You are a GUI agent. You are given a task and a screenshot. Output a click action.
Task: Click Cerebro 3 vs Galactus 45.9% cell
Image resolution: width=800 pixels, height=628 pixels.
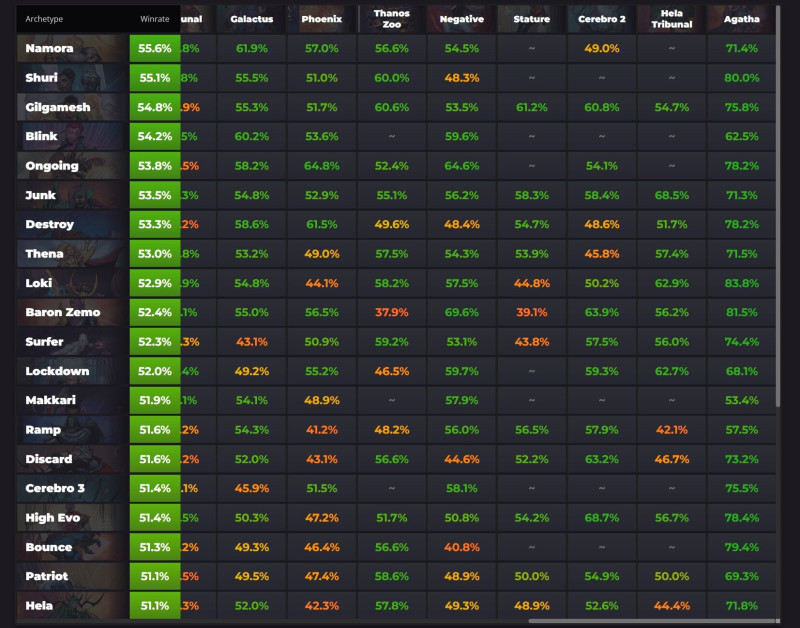(252, 488)
